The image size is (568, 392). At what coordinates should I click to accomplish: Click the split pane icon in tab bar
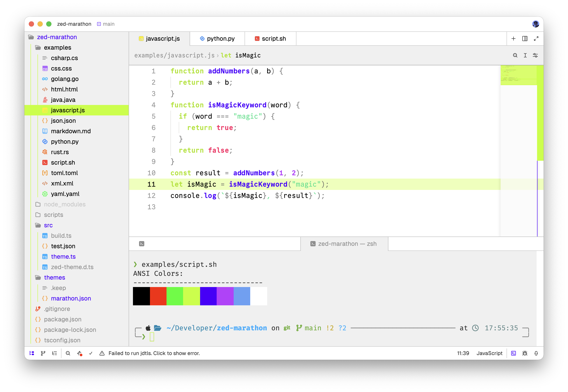(x=525, y=39)
